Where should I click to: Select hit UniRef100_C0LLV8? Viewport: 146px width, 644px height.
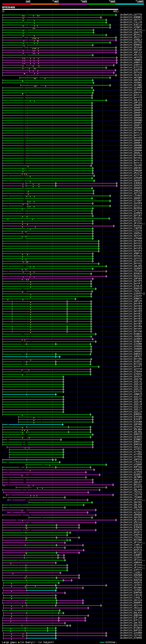[131, 22]
